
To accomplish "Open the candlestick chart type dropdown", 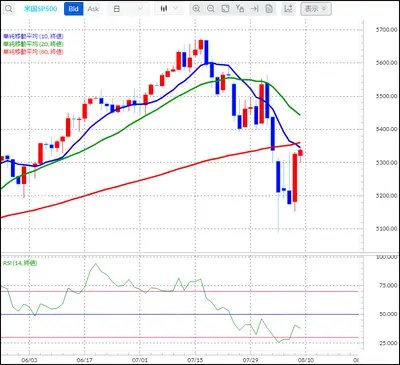I will tap(169, 9).
